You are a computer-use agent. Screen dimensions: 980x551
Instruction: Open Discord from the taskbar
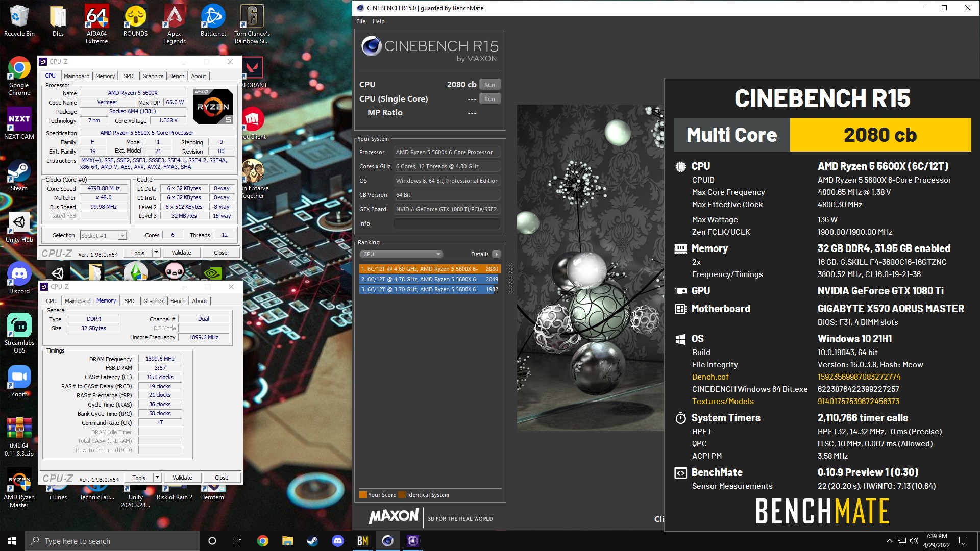tap(337, 541)
